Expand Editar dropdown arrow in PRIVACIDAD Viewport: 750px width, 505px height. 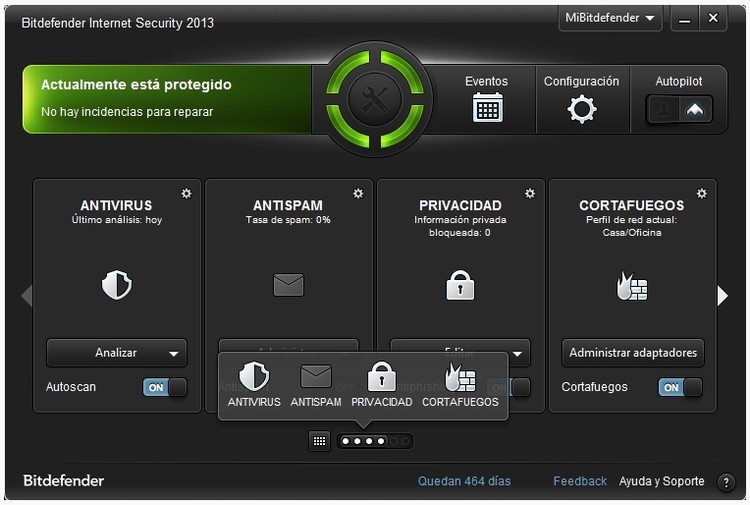click(518, 354)
